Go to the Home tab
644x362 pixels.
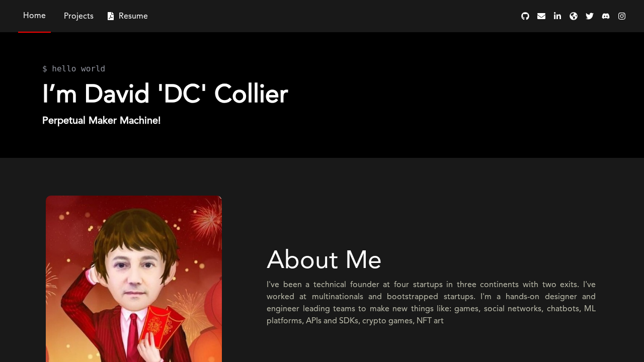coord(34,16)
